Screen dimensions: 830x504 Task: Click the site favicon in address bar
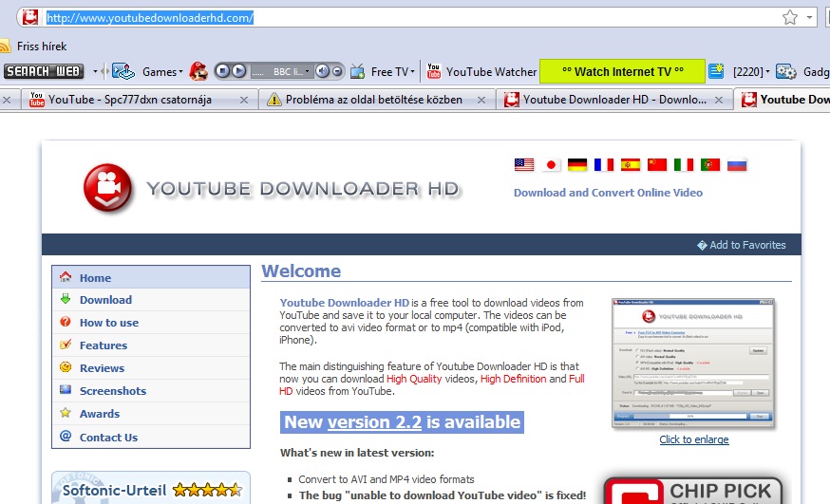point(30,17)
